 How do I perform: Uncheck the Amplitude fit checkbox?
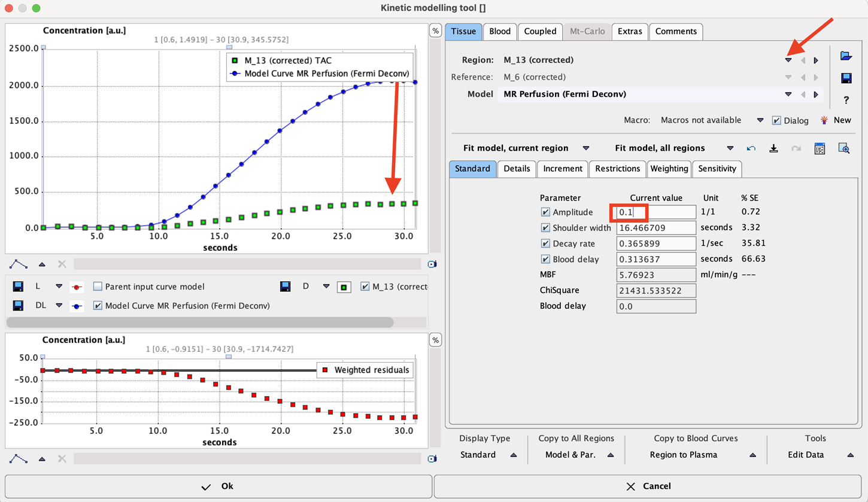pyautogui.click(x=545, y=212)
